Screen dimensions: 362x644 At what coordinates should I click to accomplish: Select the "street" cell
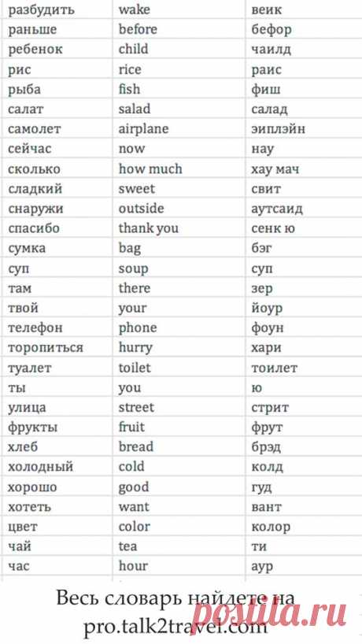coord(136,408)
